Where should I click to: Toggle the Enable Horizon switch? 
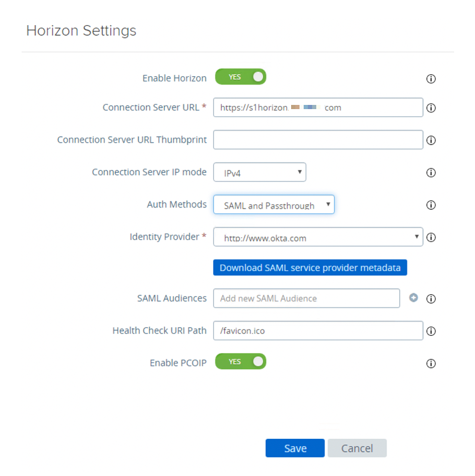pos(240,77)
